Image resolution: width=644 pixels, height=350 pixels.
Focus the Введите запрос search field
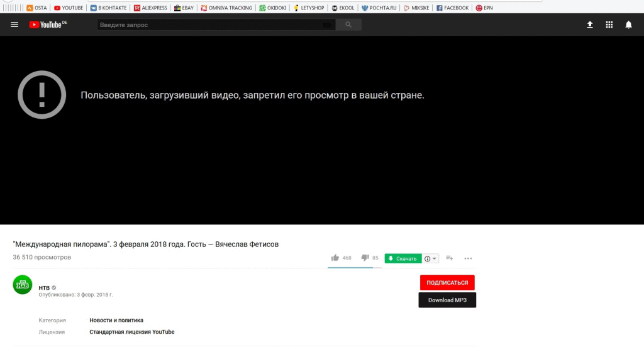pos(208,25)
